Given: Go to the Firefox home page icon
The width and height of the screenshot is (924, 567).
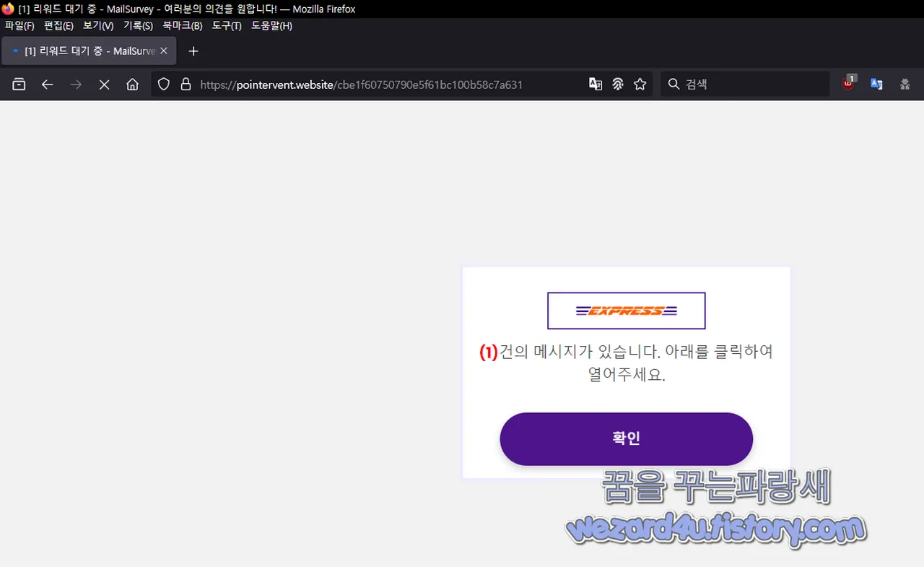Looking at the screenshot, I should click(x=132, y=85).
